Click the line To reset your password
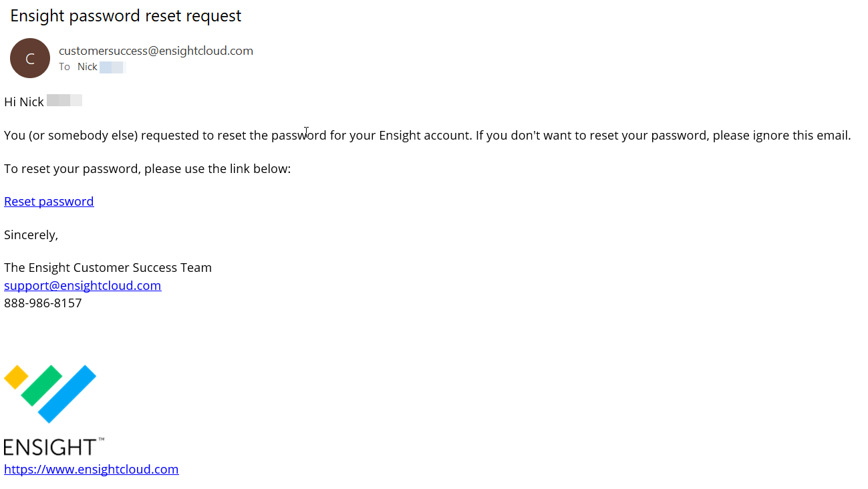 click(x=147, y=168)
